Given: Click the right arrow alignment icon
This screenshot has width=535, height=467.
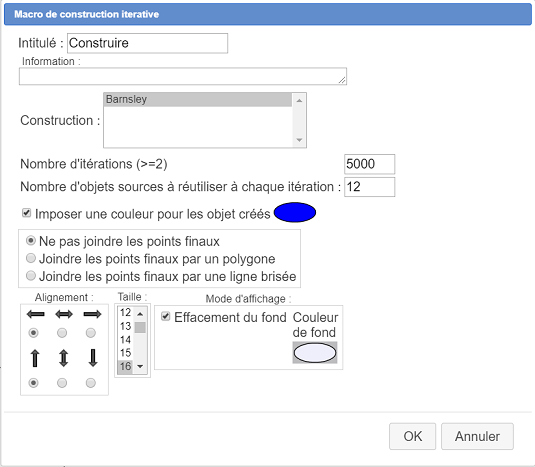Looking at the screenshot, I should 92,314.
